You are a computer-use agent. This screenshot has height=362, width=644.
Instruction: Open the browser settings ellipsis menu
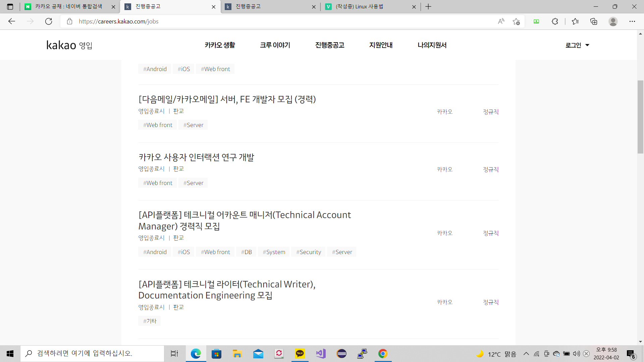[632, 21]
